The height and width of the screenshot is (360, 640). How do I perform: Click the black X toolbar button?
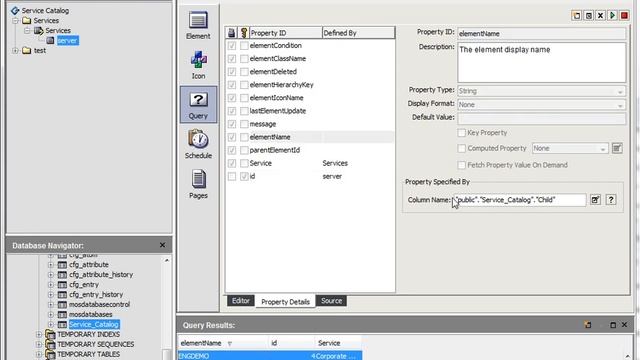pos(600,16)
